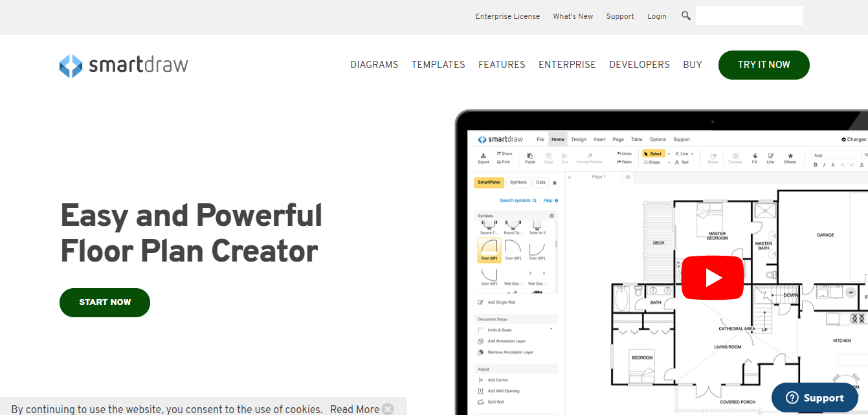Toggle Italic text formatting
The width and height of the screenshot is (868, 415).
824,164
